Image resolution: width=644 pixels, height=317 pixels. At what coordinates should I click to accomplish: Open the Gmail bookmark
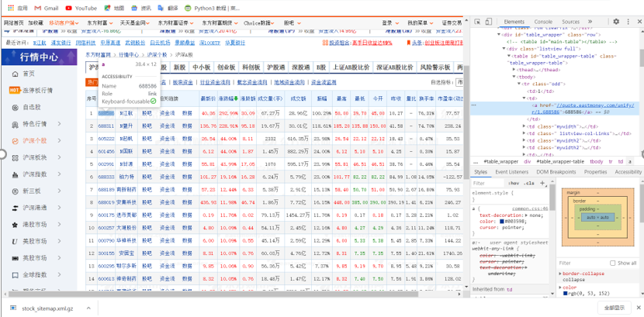click(47, 9)
